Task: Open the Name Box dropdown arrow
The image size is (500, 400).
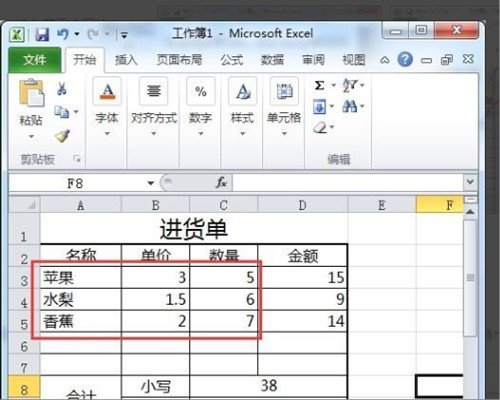Action: click(151, 183)
